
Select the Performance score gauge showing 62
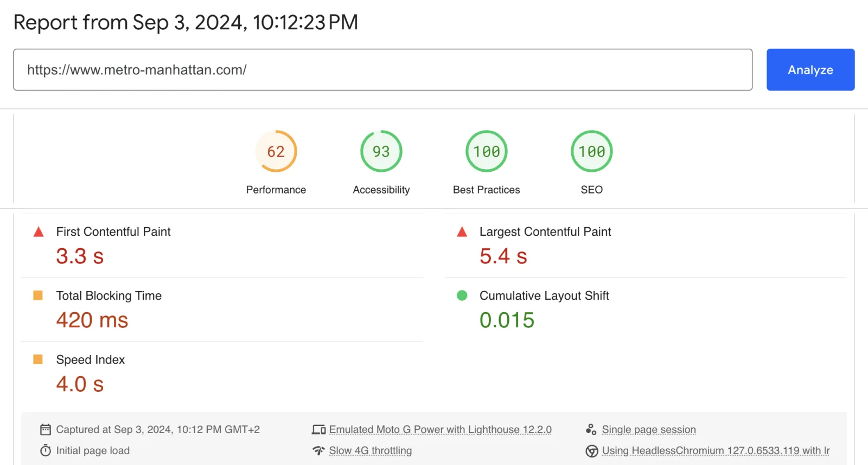pos(276,151)
